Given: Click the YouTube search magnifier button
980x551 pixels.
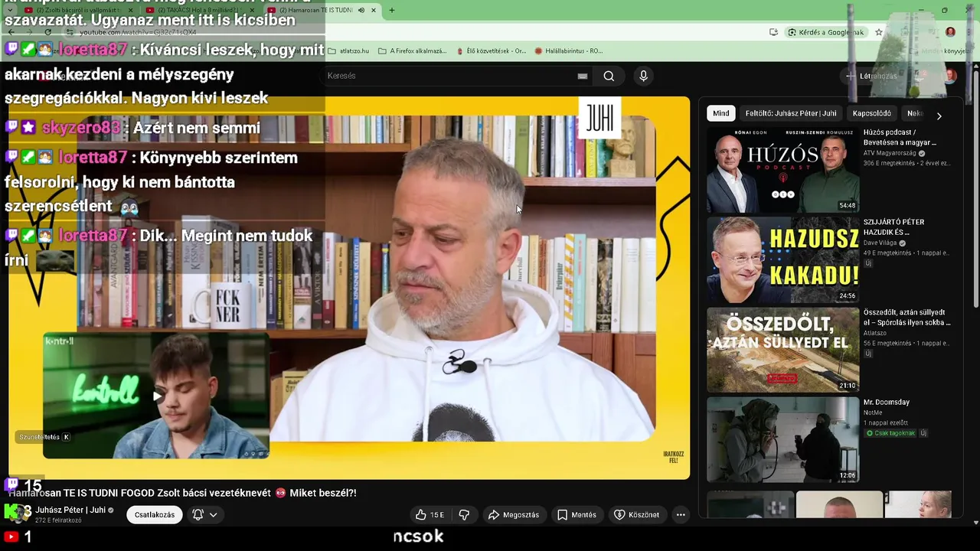Looking at the screenshot, I should pyautogui.click(x=609, y=76).
